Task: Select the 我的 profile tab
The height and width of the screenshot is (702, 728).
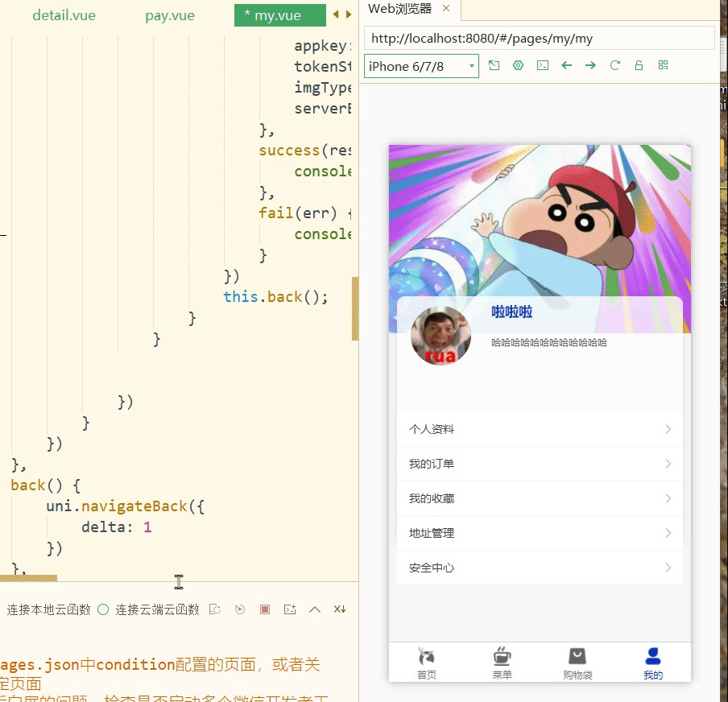Action: coord(653,663)
